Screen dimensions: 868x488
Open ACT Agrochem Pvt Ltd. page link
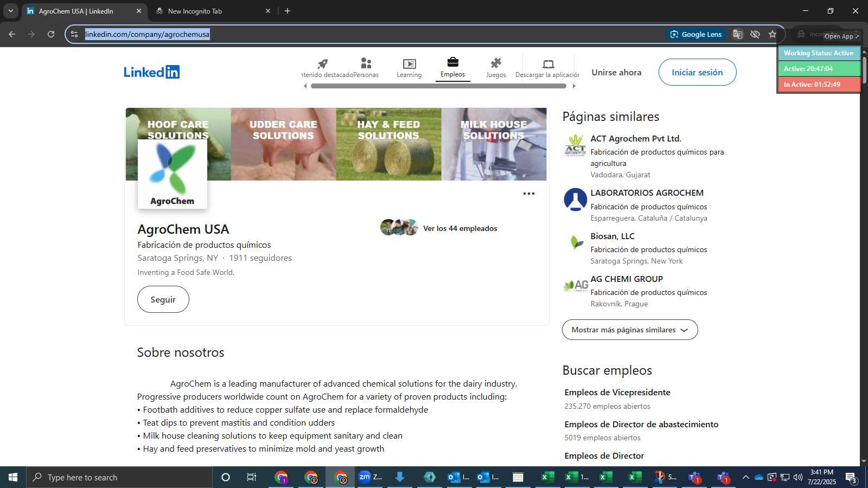point(636,139)
